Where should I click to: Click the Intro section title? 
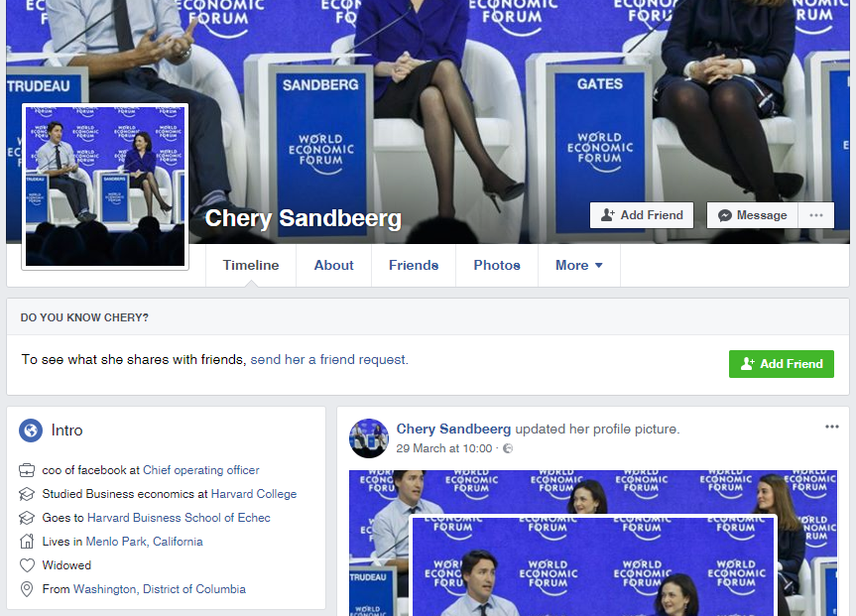(x=66, y=431)
